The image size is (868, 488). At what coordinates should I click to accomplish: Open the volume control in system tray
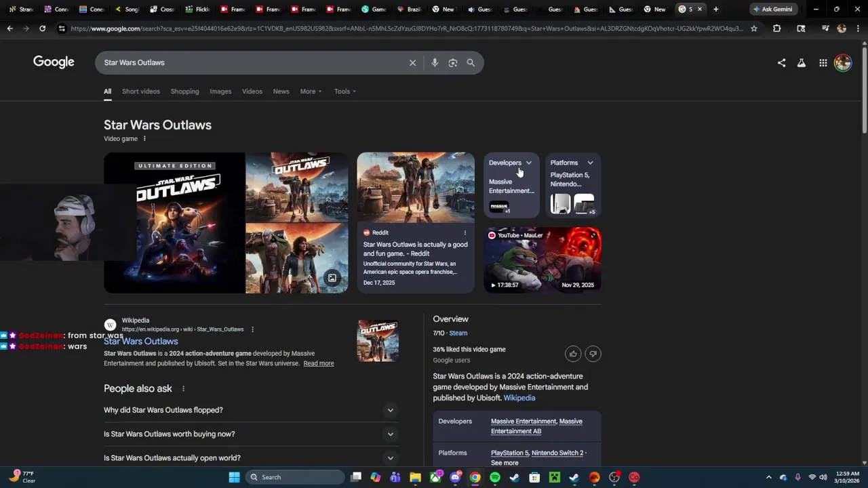pyautogui.click(x=823, y=477)
